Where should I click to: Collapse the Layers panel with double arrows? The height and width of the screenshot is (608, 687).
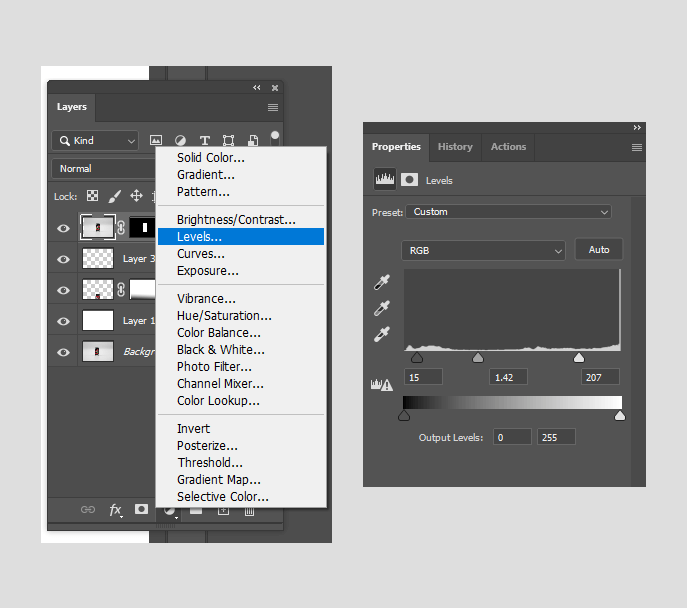257,88
